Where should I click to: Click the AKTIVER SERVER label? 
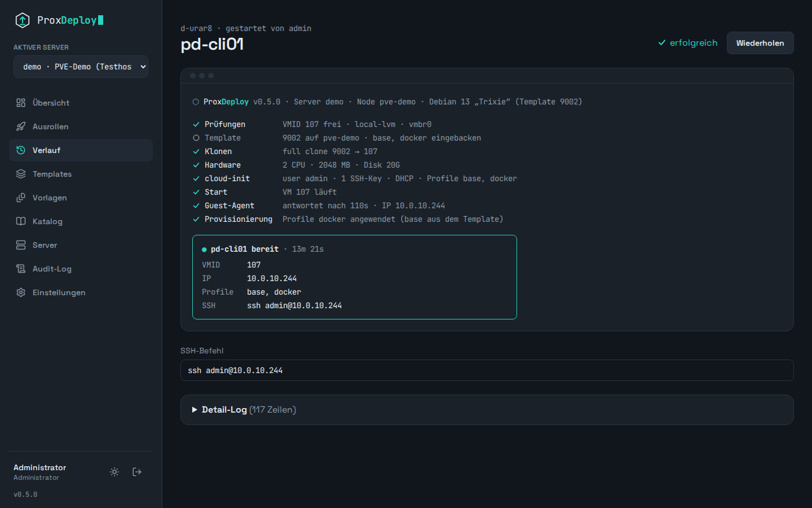pyautogui.click(x=41, y=47)
